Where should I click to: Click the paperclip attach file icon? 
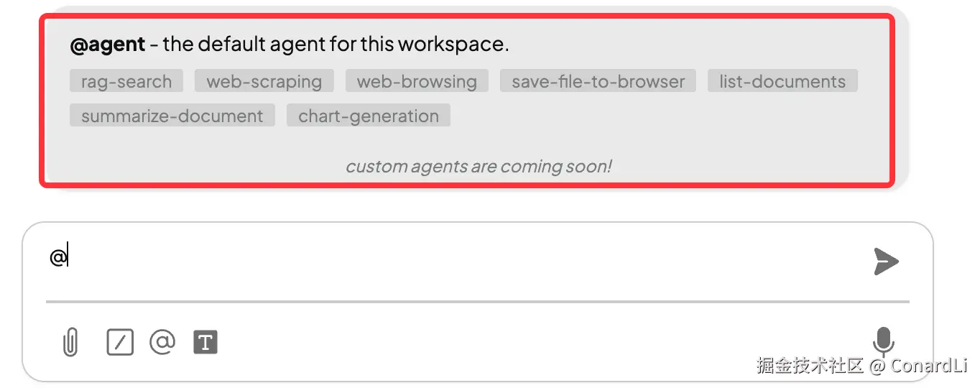[70, 342]
